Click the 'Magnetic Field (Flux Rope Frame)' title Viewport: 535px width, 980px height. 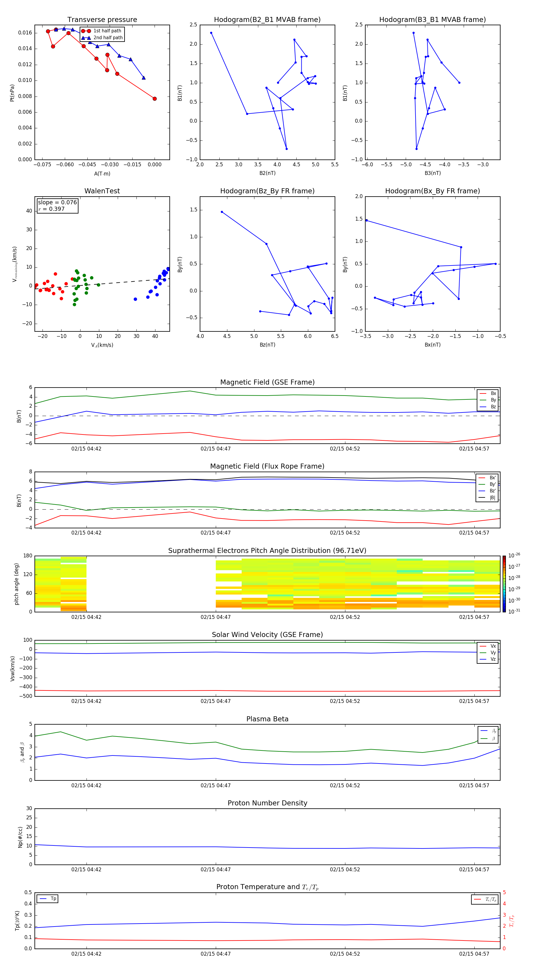[267, 467]
